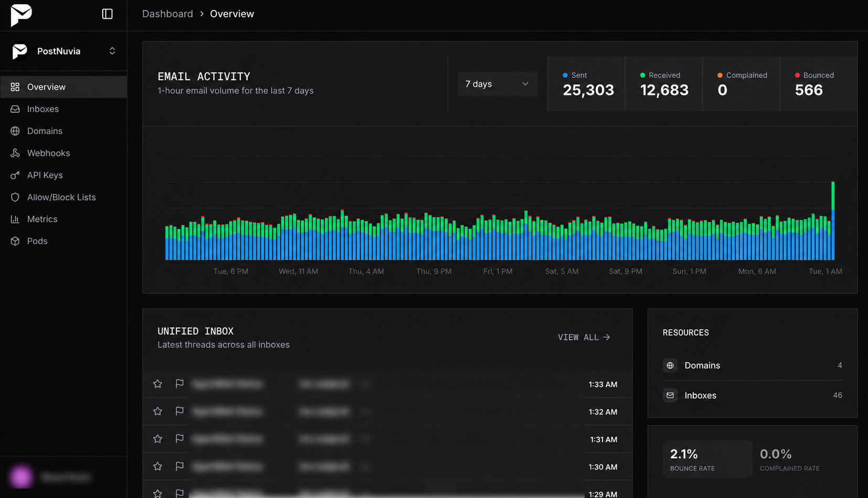Viewport: 868px width, 498px height.
Task: Click the envelope icon beside Resources Inboxes
Action: click(x=670, y=395)
